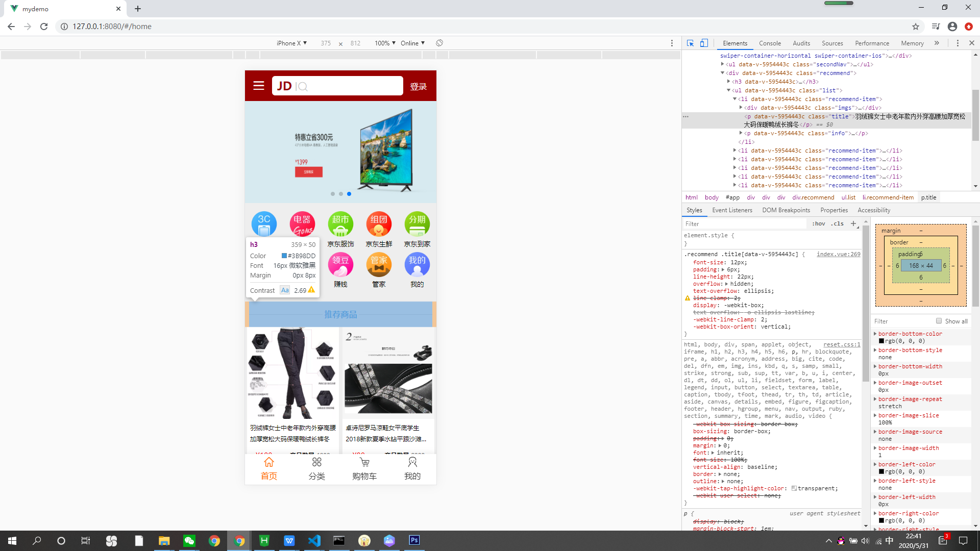This screenshot has height=551, width=980.
Task: Check the Show all checkbox
Action: pos(939,321)
